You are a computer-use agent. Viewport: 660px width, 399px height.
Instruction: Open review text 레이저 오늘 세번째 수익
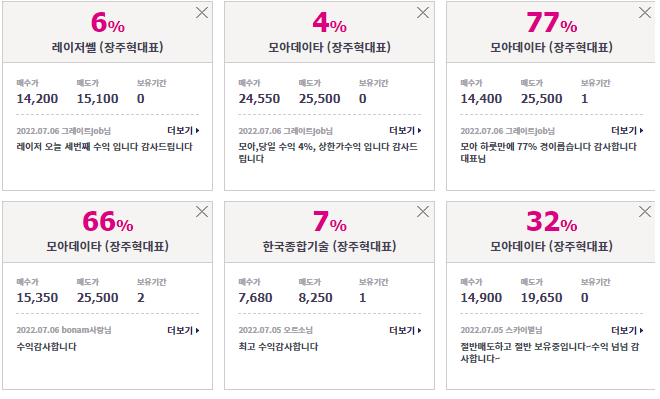tap(104, 147)
